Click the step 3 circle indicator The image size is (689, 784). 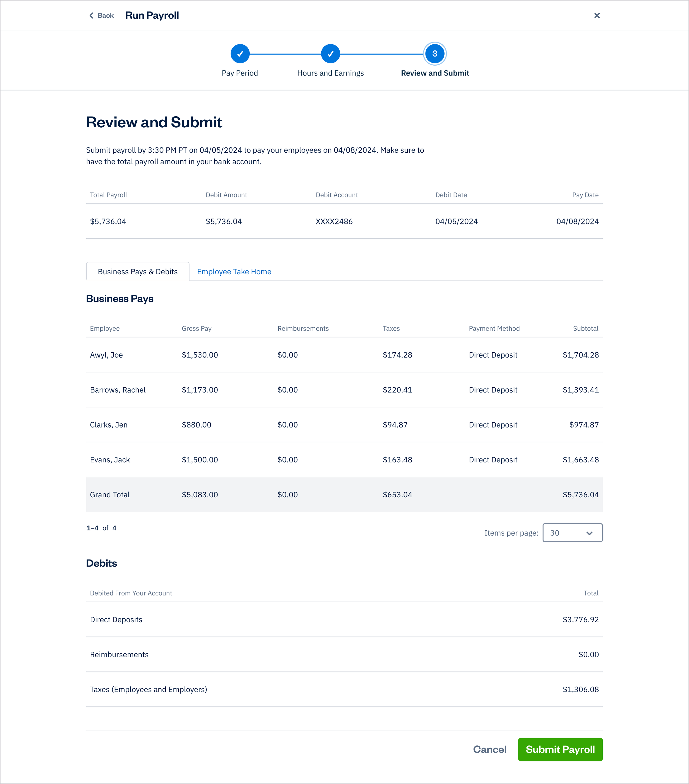[434, 54]
